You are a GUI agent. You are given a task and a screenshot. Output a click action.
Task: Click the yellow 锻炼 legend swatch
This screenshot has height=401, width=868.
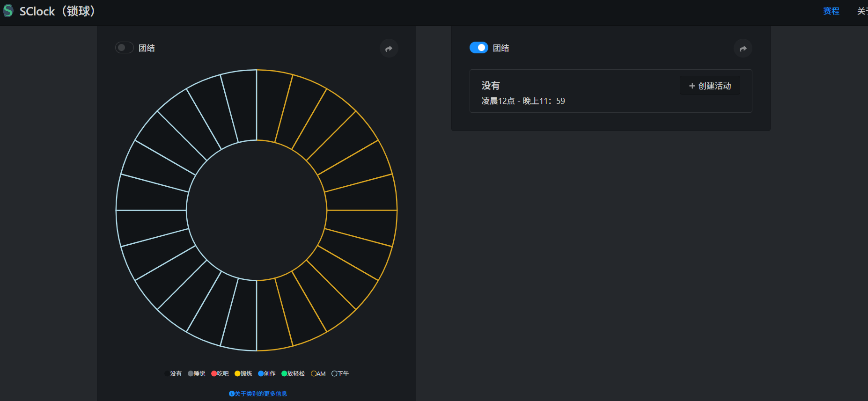[237, 373]
